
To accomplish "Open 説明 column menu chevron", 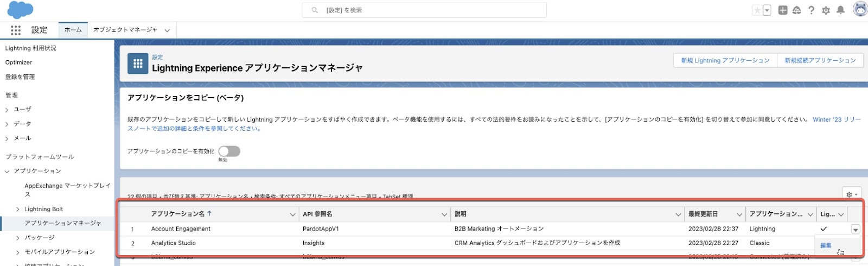I will (678, 215).
